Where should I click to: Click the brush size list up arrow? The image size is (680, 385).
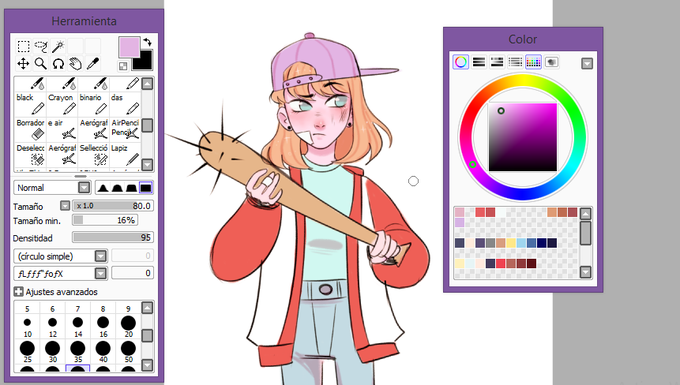(147, 308)
